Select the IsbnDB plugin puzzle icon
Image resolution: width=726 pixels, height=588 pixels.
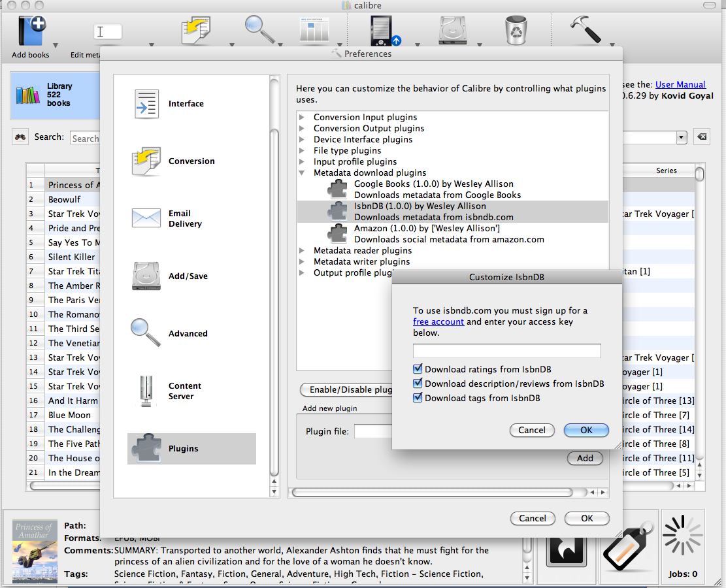tap(338, 211)
